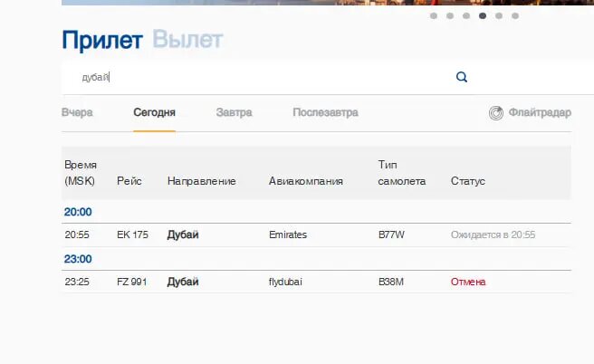Select the Вчера day tab
Image resolution: width=594 pixels, height=364 pixels.
(x=77, y=112)
